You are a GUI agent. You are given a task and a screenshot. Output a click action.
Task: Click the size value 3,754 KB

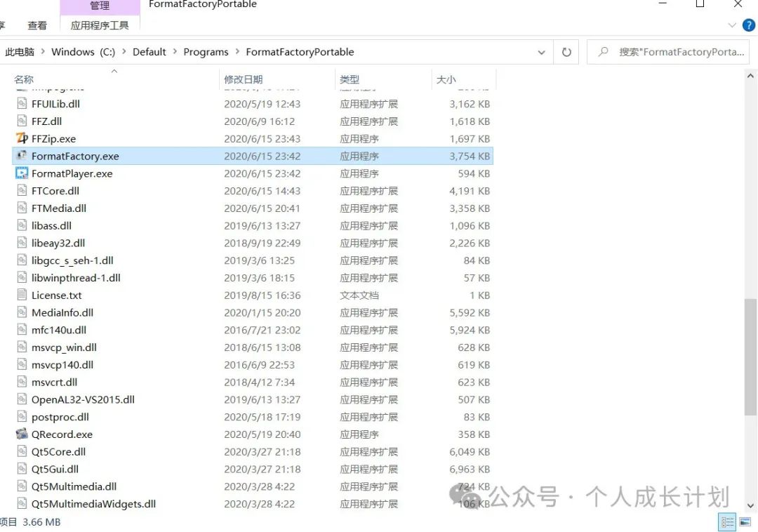coord(470,156)
